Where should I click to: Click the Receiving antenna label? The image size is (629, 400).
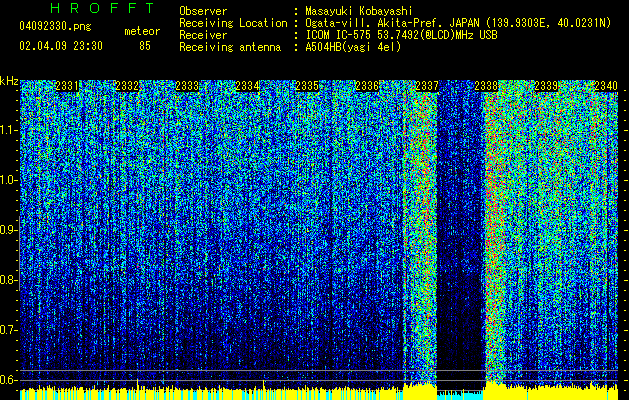(230, 47)
